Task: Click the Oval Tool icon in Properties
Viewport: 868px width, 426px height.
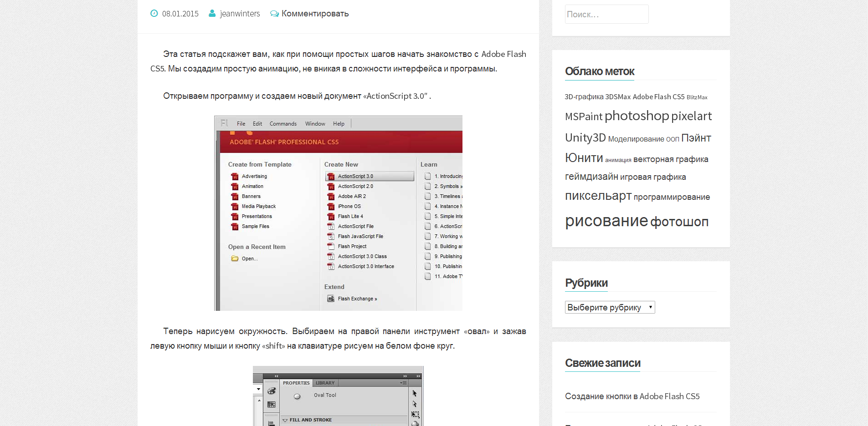Action: coord(297,396)
